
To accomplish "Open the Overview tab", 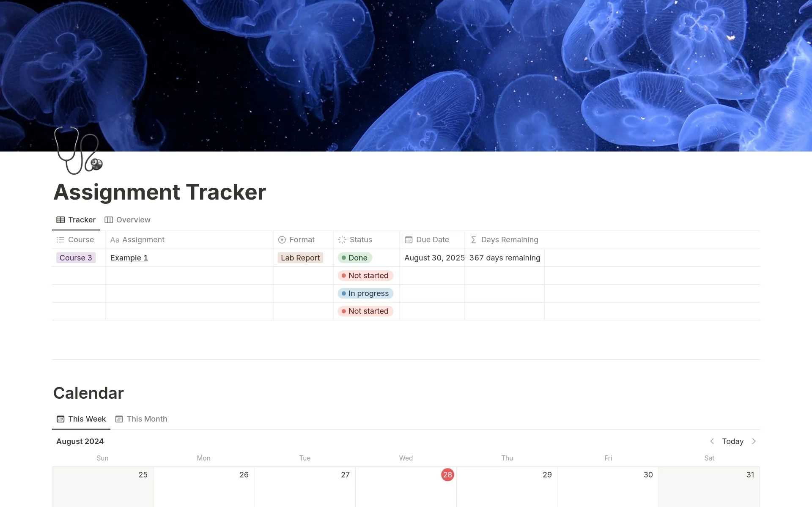I will pyautogui.click(x=133, y=219).
